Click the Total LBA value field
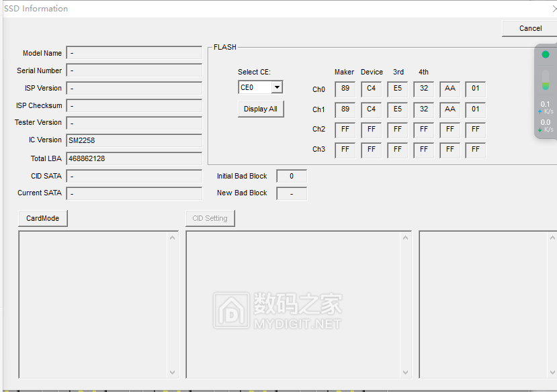 point(134,159)
